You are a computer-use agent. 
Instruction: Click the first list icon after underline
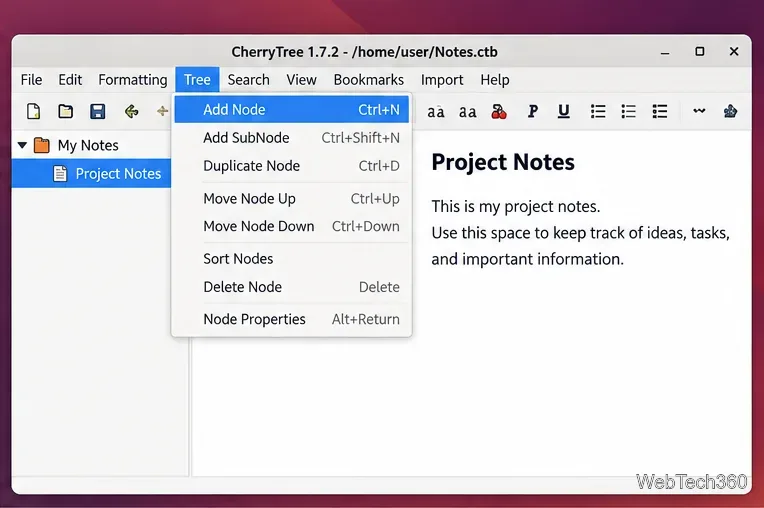click(x=598, y=112)
